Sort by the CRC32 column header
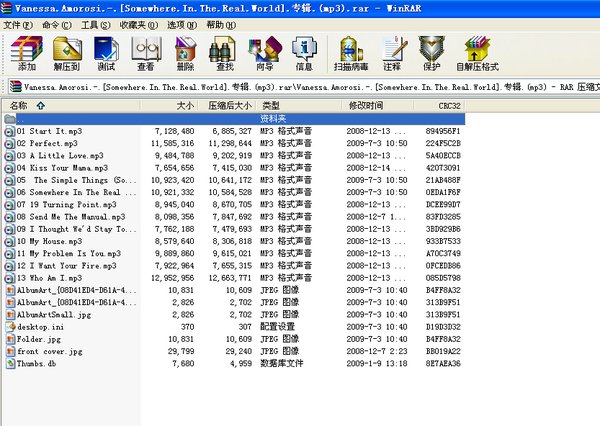 tap(439, 106)
